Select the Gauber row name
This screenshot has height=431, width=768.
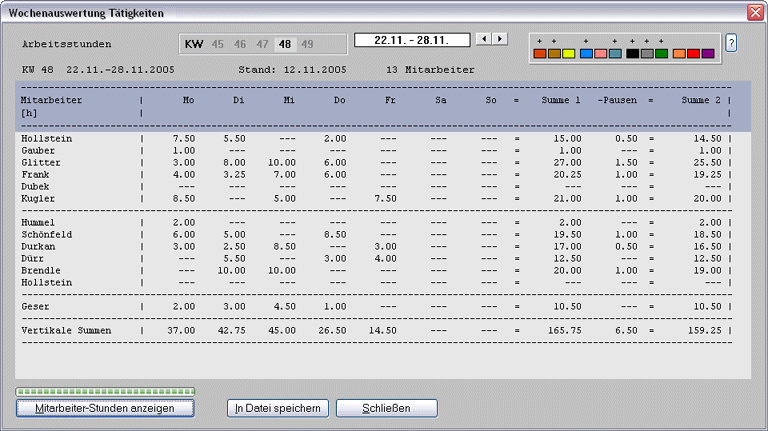pos(38,151)
